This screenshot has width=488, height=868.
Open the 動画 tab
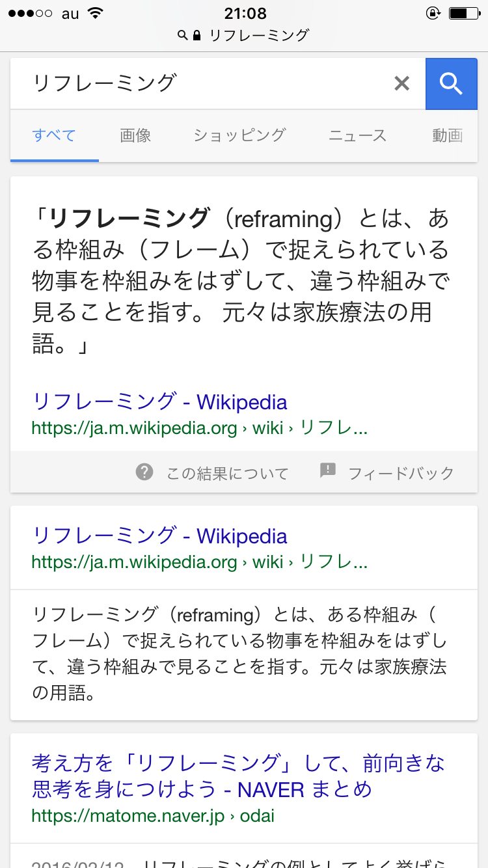448,135
